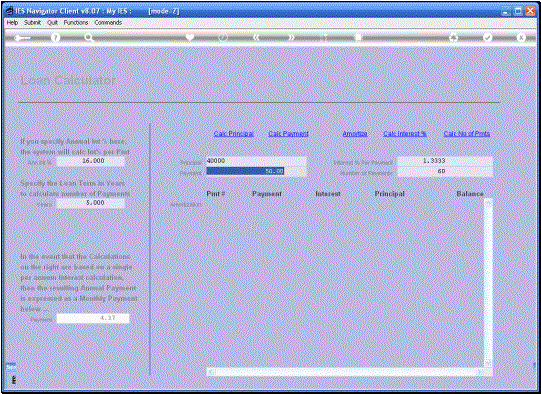Open the question mark help icon
541x394 pixels.
click(x=55, y=38)
